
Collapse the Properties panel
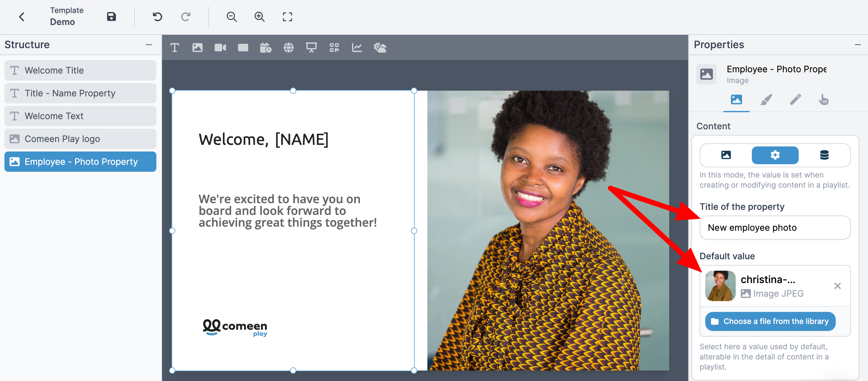click(x=858, y=45)
